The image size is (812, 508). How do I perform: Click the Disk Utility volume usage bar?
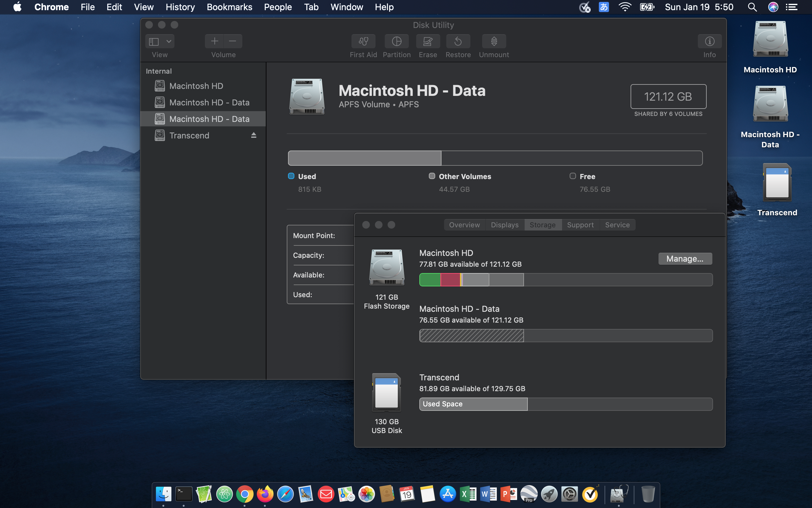click(495, 158)
